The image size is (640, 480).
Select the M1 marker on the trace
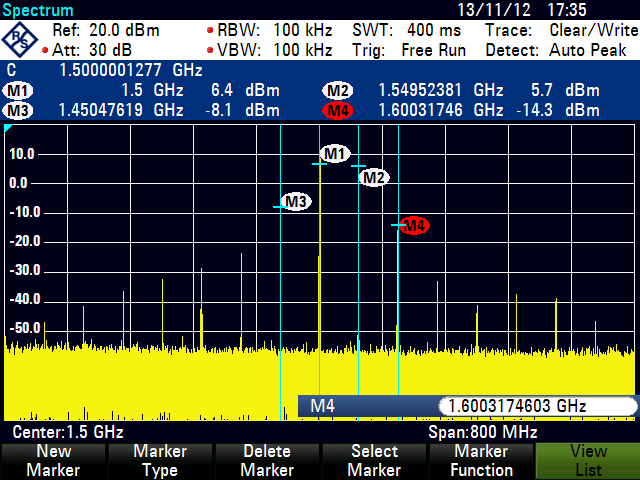point(335,153)
